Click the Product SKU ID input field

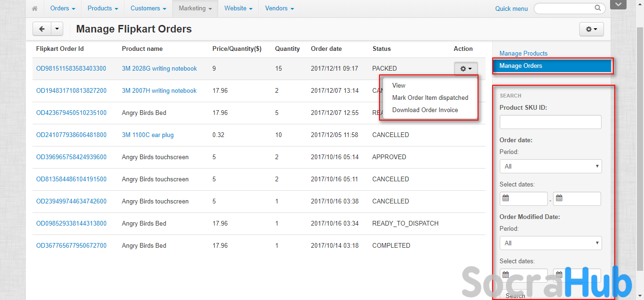pyautogui.click(x=550, y=122)
